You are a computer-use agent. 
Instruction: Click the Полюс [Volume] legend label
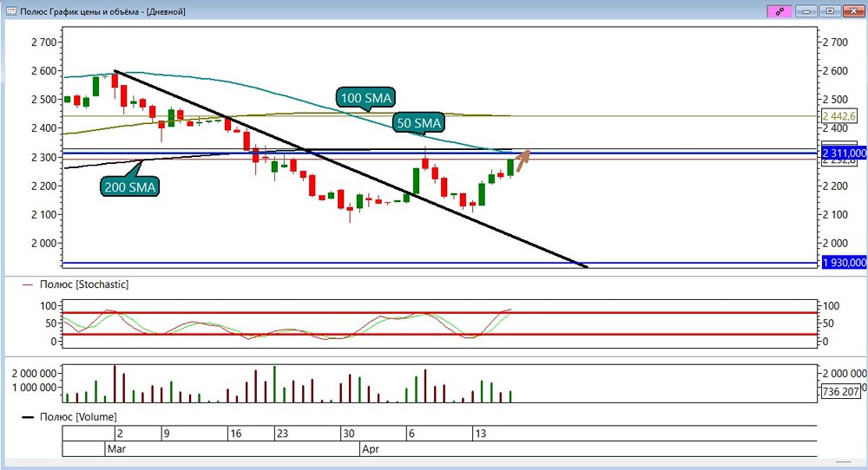(78, 417)
